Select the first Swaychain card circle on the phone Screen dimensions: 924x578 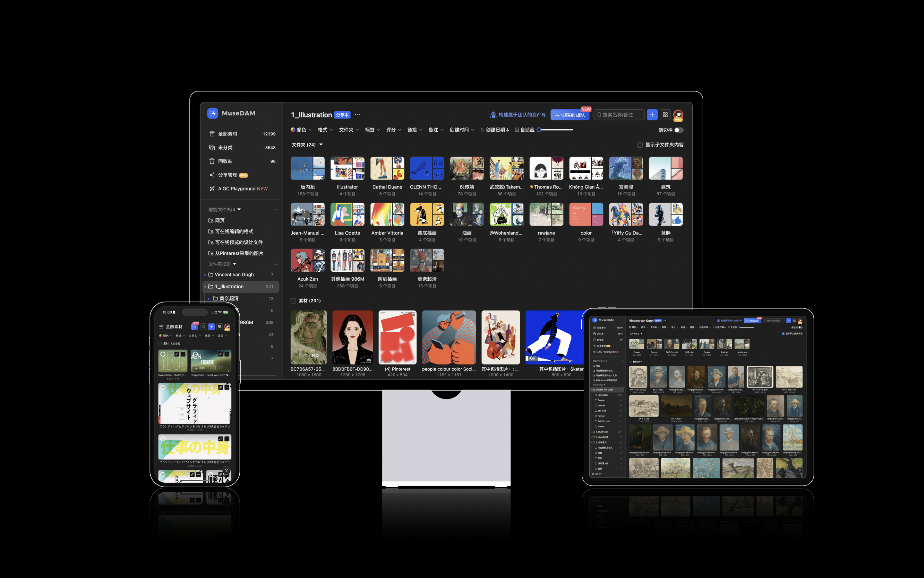pos(163,355)
